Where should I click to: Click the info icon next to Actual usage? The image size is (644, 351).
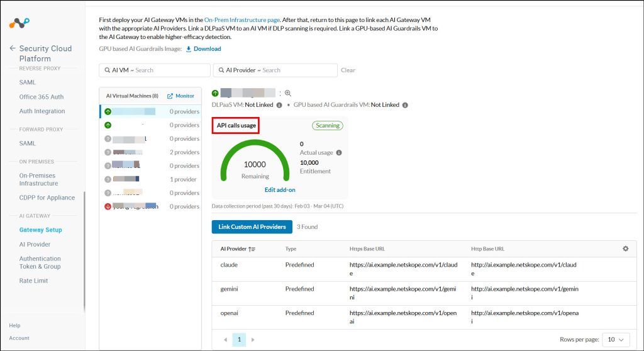coord(339,152)
